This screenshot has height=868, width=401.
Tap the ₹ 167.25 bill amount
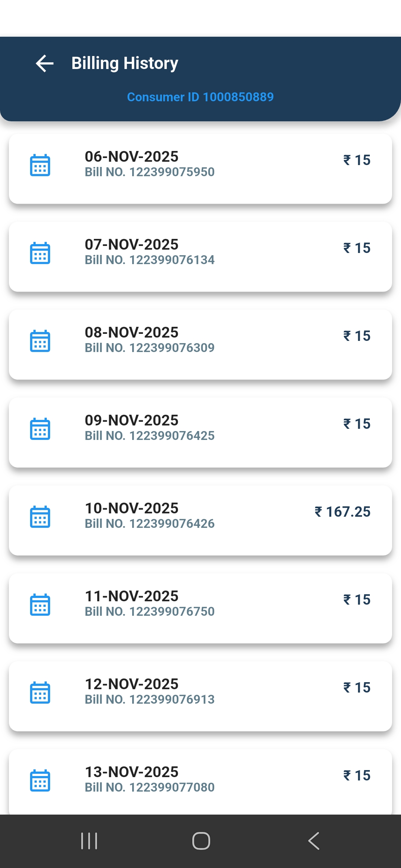coord(342,512)
